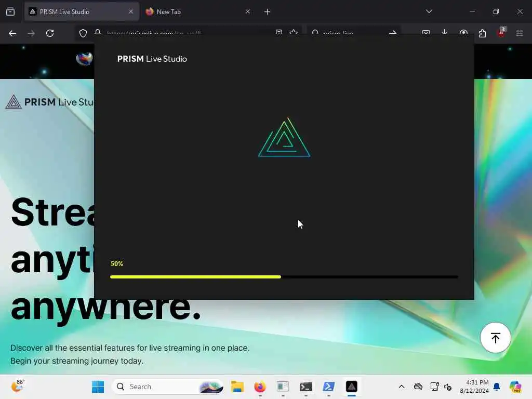
Task: Open Firefox downloads panel
Action: click(x=445, y=33)
